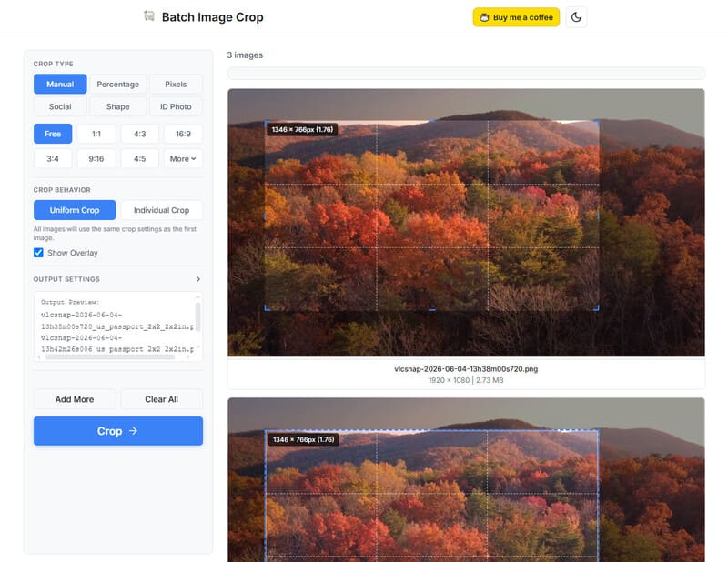Click the 3 images count text
This screenshot has width=728, height=562.
(245, 55)
